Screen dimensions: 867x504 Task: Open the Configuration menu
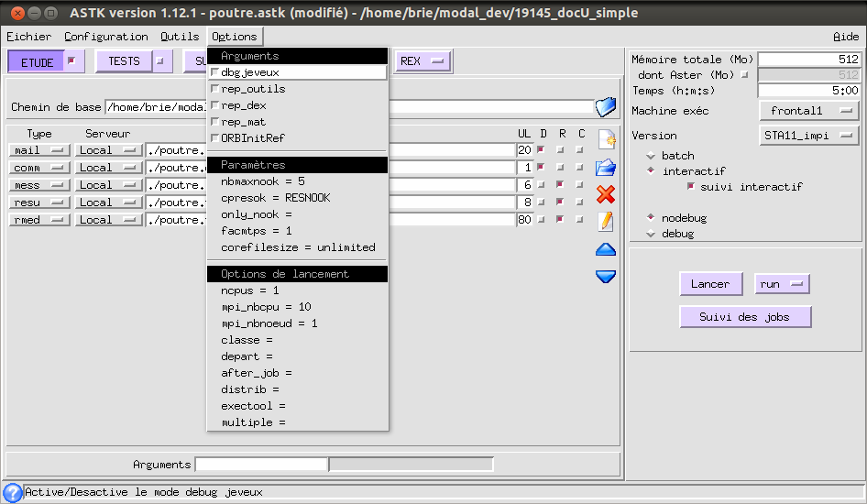(x=105, y=37)
